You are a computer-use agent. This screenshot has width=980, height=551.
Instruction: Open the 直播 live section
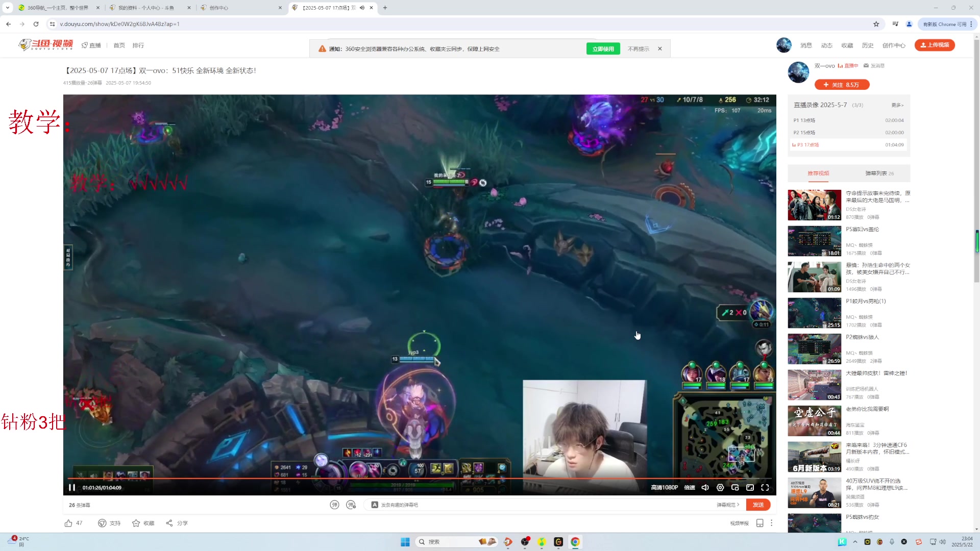pos(91,45)
